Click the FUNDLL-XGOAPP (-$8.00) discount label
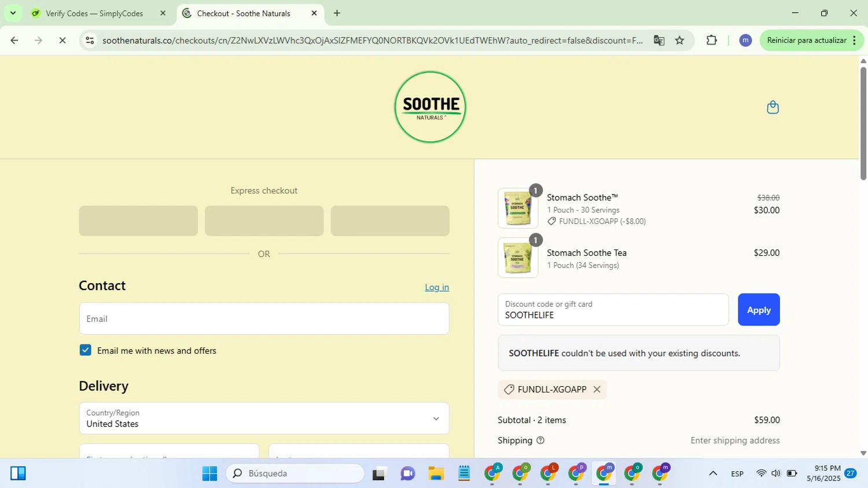Image resolution: width=868 pixels, height=488 pixels. [x=596, y=221]
